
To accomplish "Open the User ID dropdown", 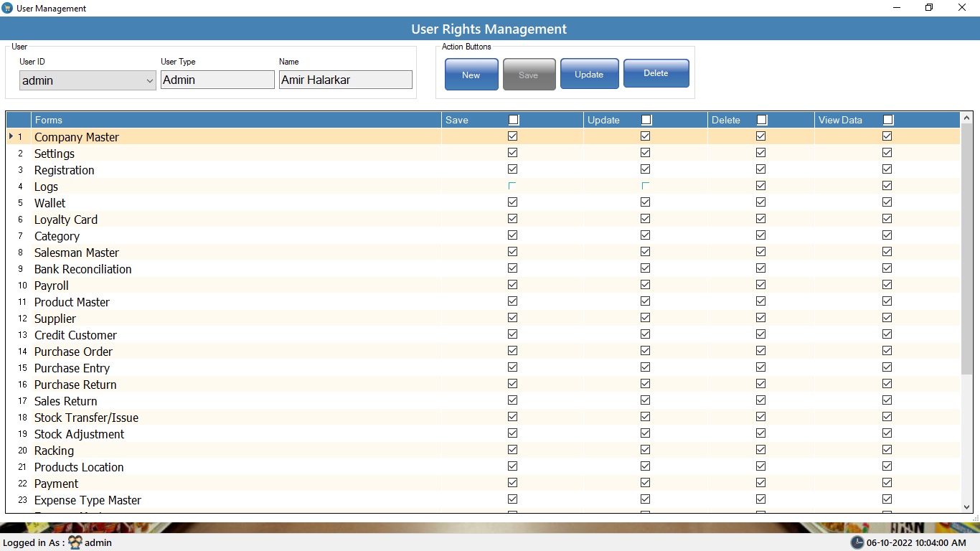I will (x=149, y=80).
